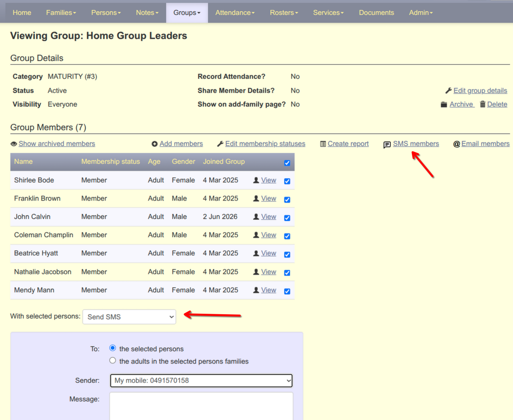Expand the Groups menu

tap(187, 13)
